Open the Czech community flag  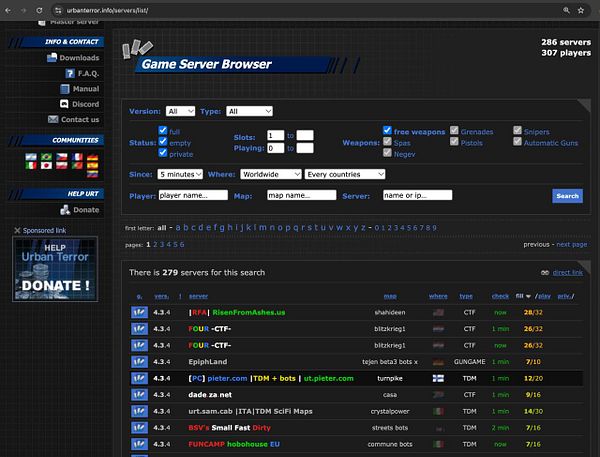[62, 157]
